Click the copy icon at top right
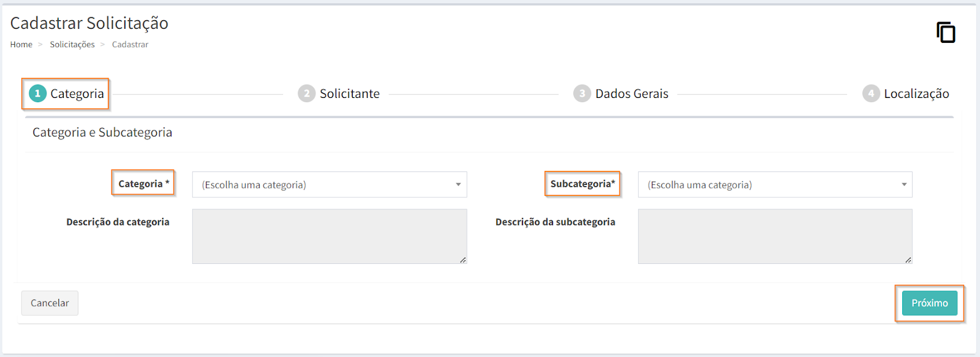The image size is (980, 357). (x=946, y=32)
